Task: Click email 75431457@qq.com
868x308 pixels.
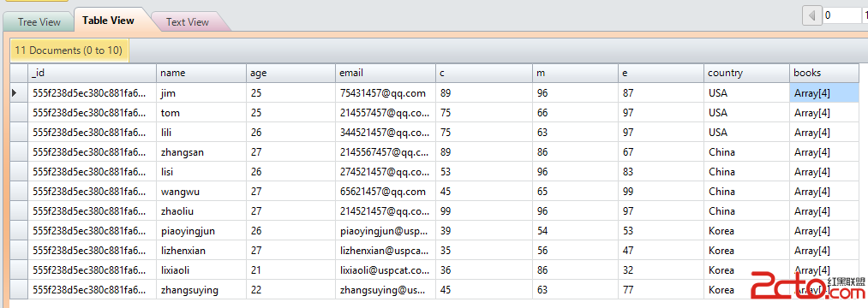Action: click(x=386, y=93)
